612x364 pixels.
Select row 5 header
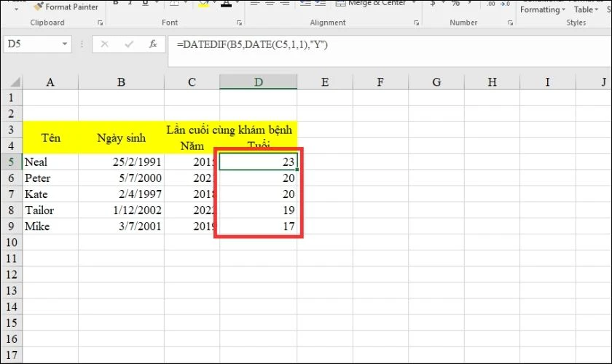[x=12, y=162]
